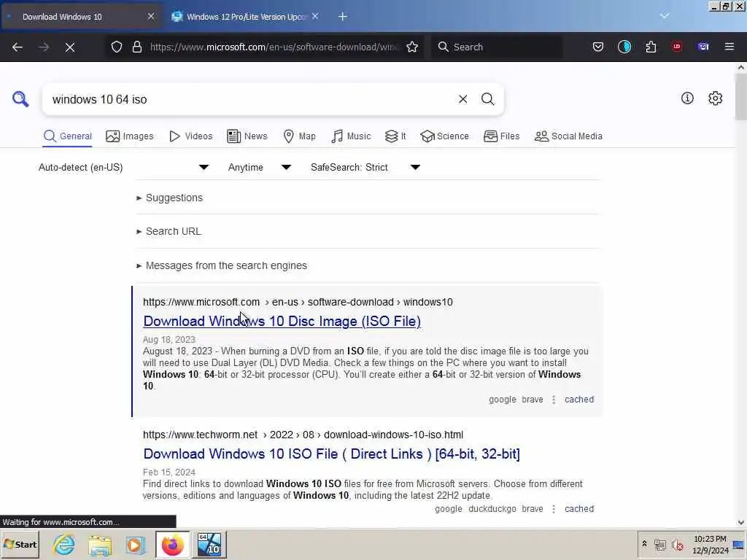This screenshot has width=747, height=560.
Task: Select the Files search category
Action: [x=502, y=136]
